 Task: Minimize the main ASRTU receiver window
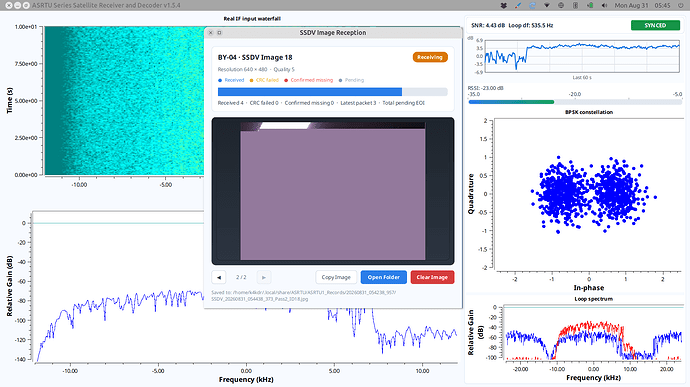tap(18, 5)
